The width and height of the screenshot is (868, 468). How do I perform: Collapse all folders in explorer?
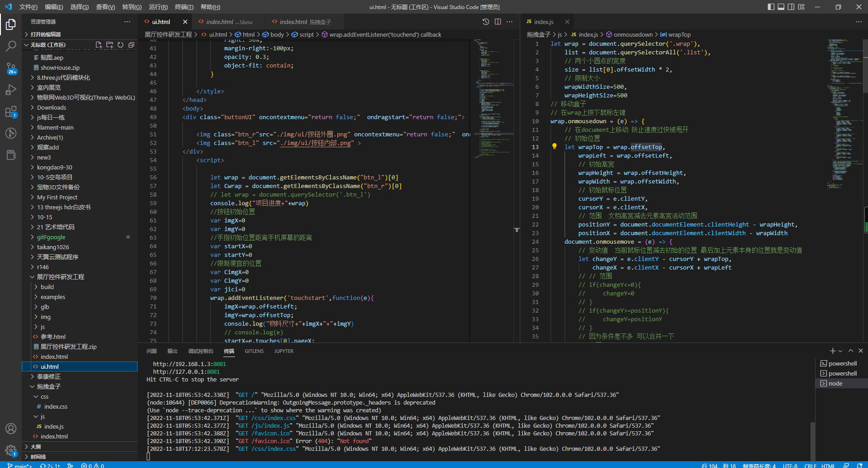coord(131,45)
